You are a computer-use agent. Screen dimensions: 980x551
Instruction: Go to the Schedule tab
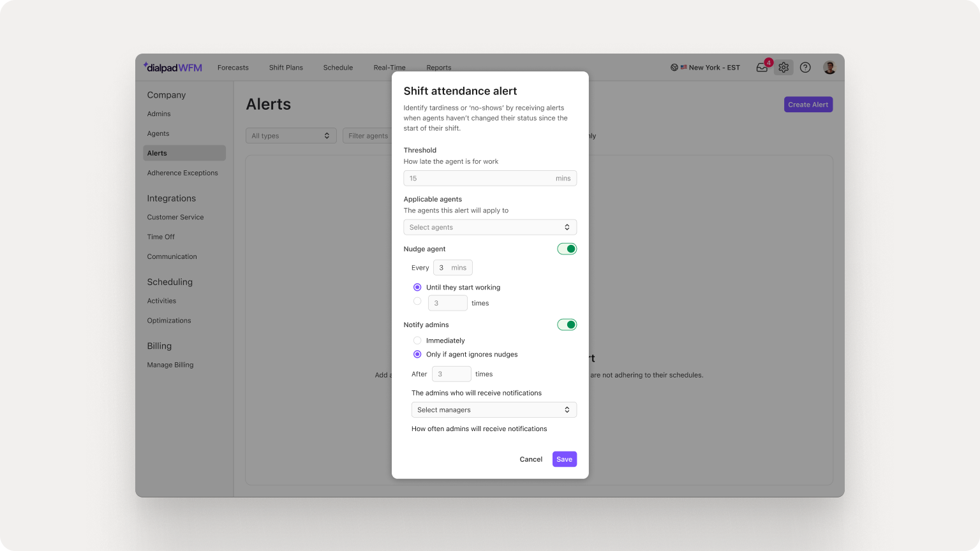[x=338, y=68]
